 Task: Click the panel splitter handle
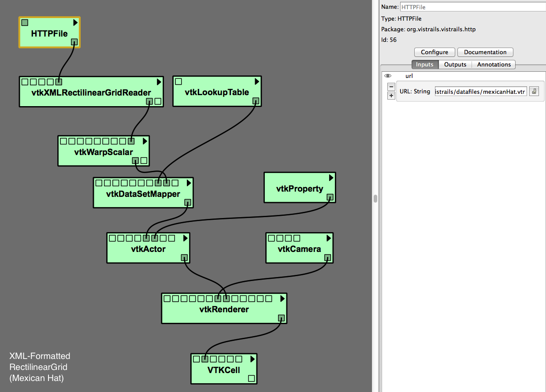375,198
